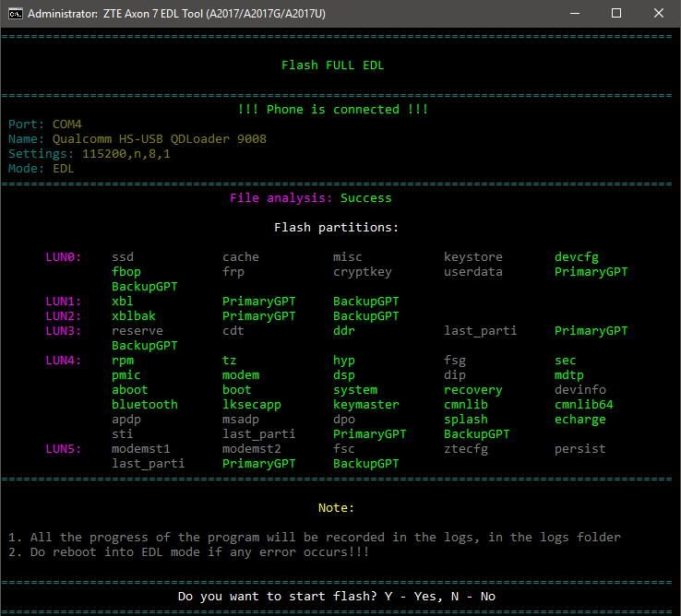Click the 'ztecfg' partition name
Image resolution: width=681 pixels, height=616 pixels.
click(x=466, y=449)
